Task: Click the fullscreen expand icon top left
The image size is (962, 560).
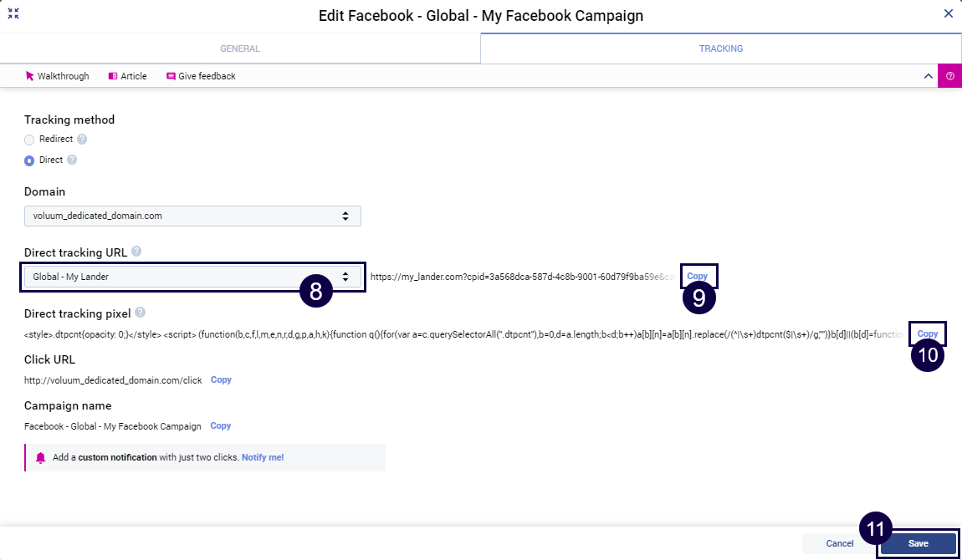Action: [13, 13]
